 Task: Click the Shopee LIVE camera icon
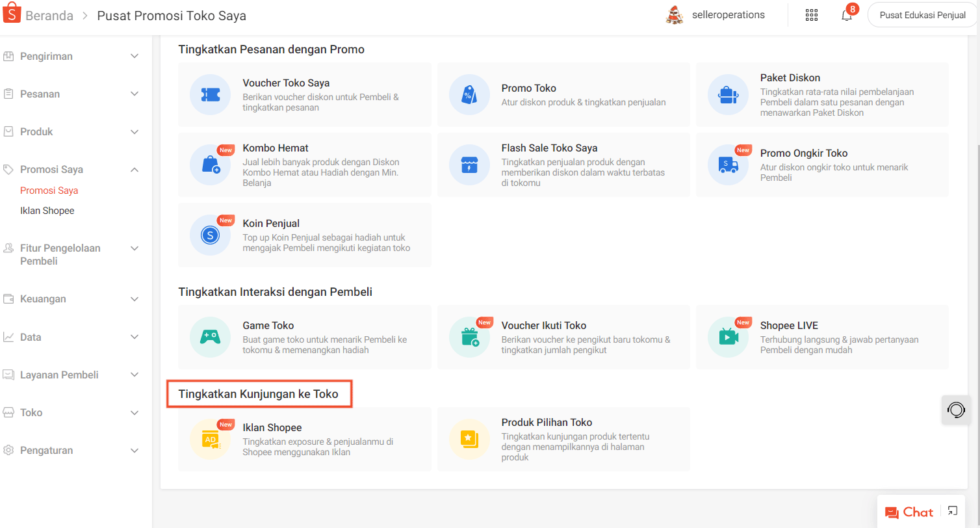pyautogui.click(x=728, y=337)
